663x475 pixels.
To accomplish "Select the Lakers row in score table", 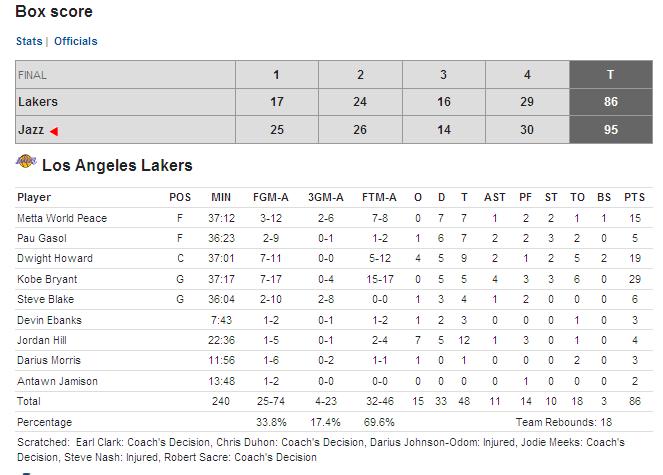I will coord(38,102).
